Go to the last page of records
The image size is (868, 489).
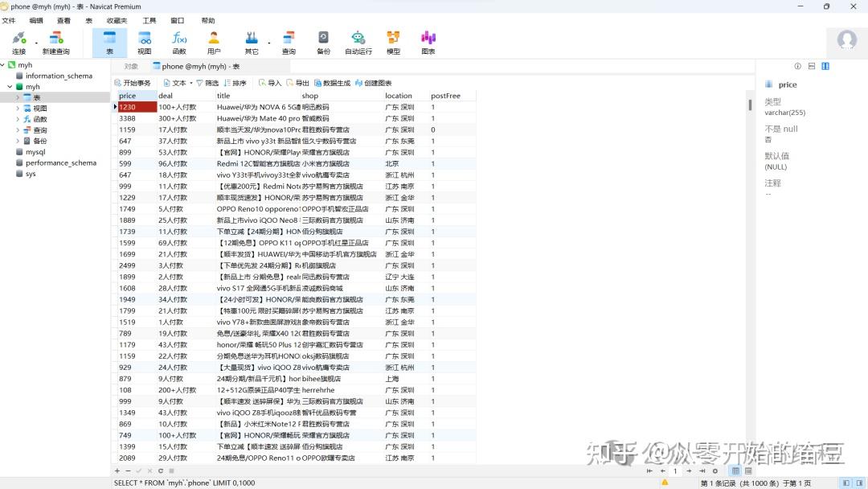702,471
